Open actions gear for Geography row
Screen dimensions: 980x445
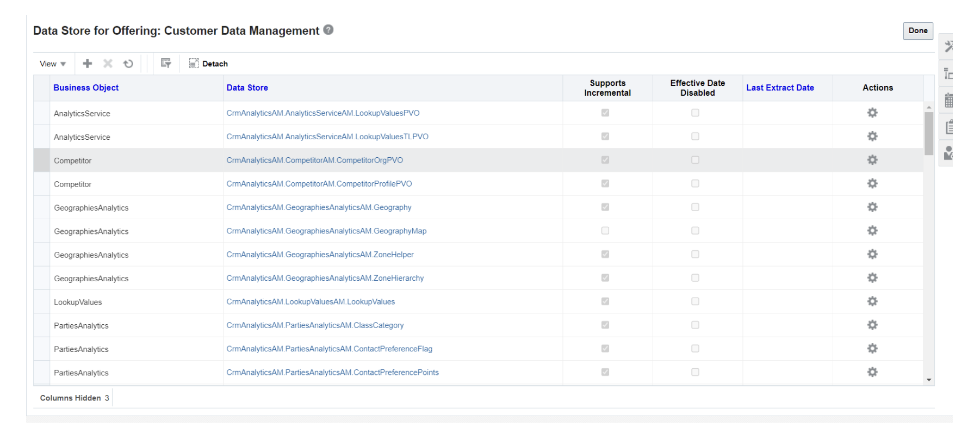[x=872, y=207]
